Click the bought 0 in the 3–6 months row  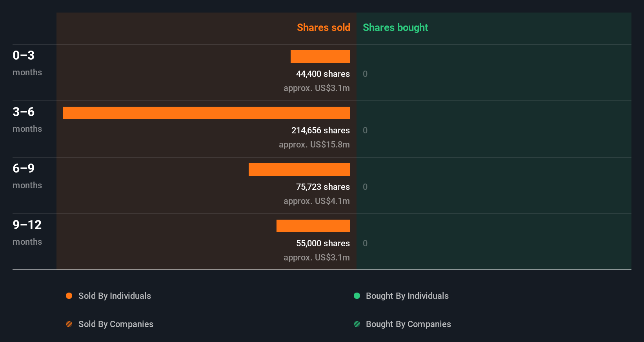tap(365, 130)
